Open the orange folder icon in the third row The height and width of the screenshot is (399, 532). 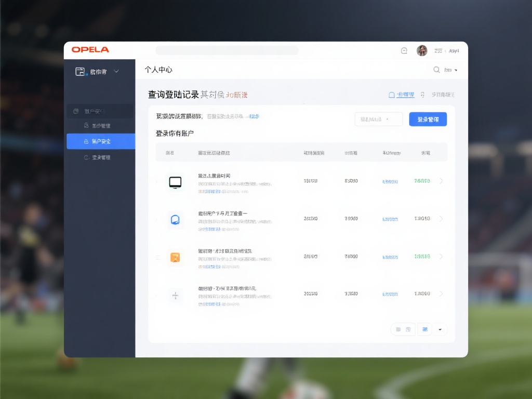(175, 256)
